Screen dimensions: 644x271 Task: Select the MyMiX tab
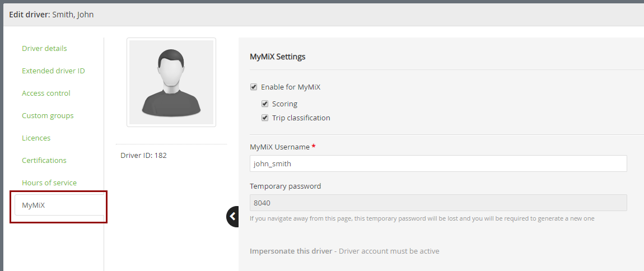(59, 205)
